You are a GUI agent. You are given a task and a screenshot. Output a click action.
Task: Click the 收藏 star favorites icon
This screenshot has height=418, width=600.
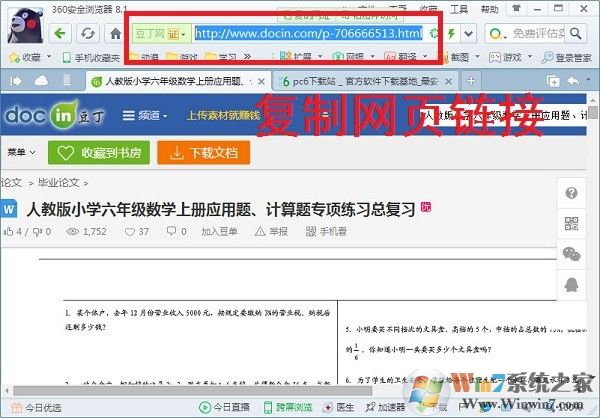click(14, 57)
